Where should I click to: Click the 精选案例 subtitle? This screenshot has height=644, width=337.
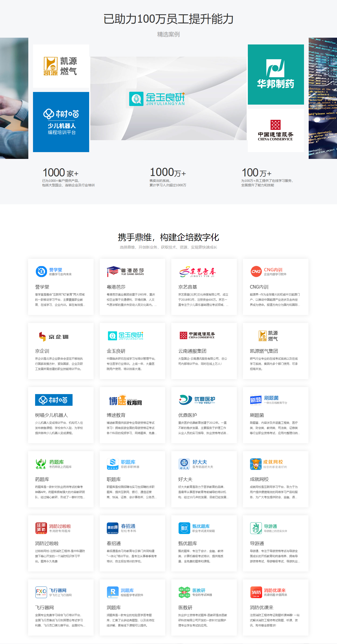(x=168, y=34)
